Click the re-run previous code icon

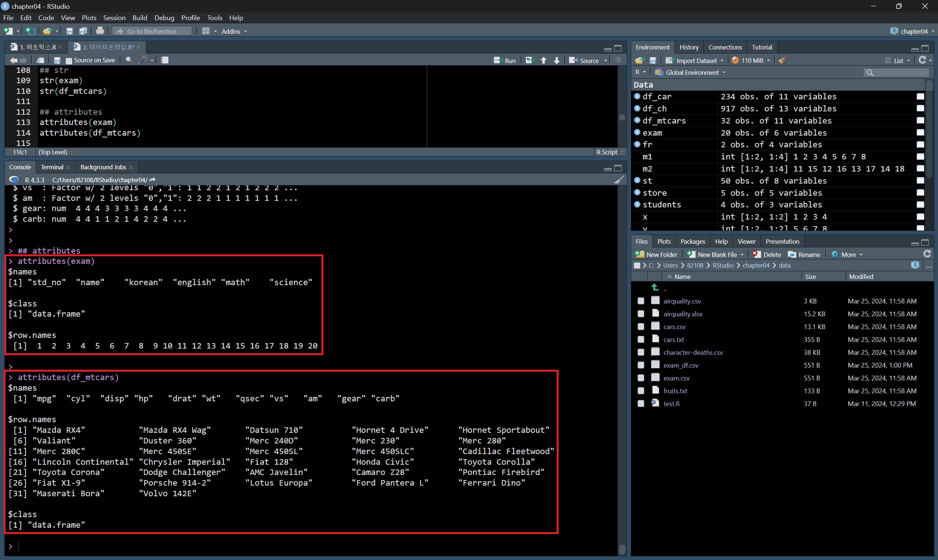point(530,60)
